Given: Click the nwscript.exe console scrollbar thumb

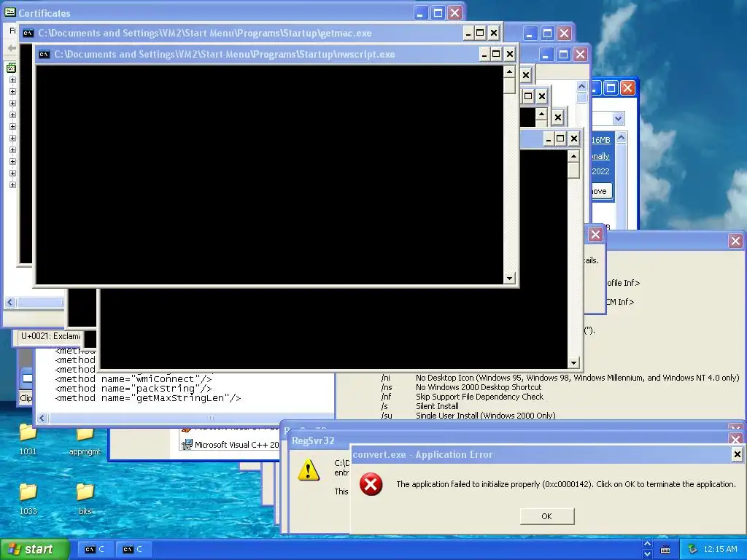Looking at the screenshot, I should pos(509,86).
